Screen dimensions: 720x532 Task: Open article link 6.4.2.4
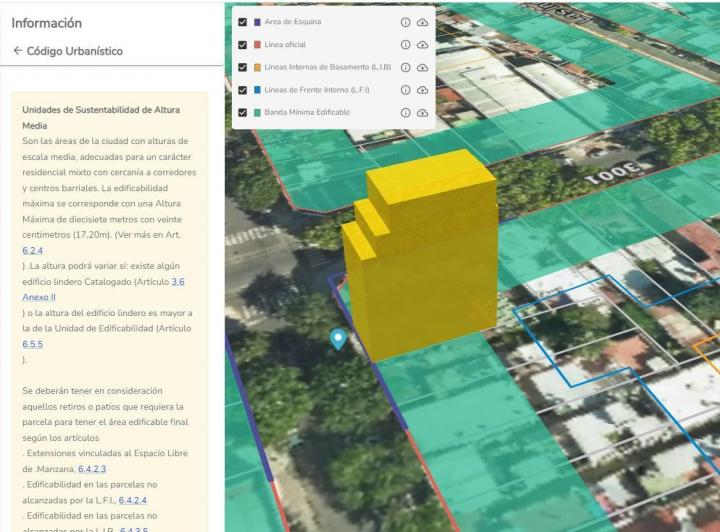133,500
